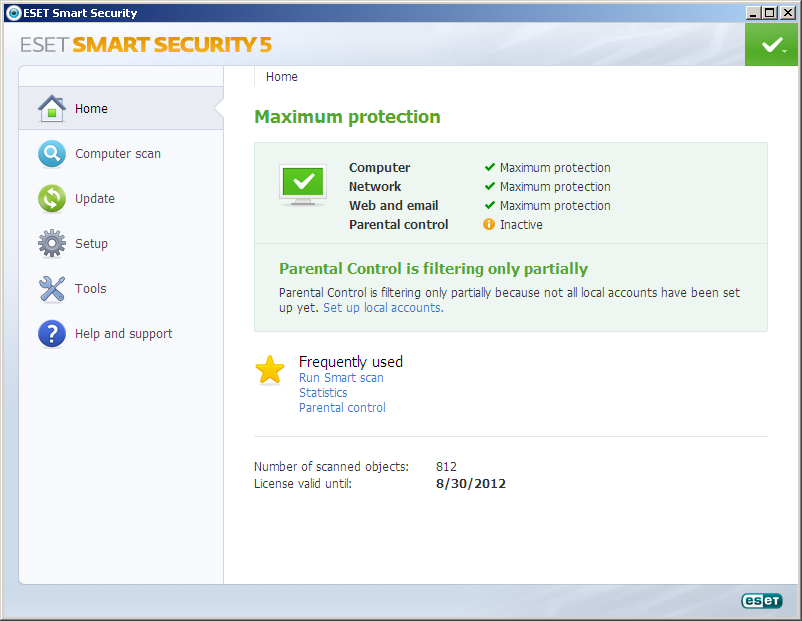Screen dimensions: 802x621
Task: Click the Set up local accounts link
Action: pyautogui.click(x=383, y=308)
